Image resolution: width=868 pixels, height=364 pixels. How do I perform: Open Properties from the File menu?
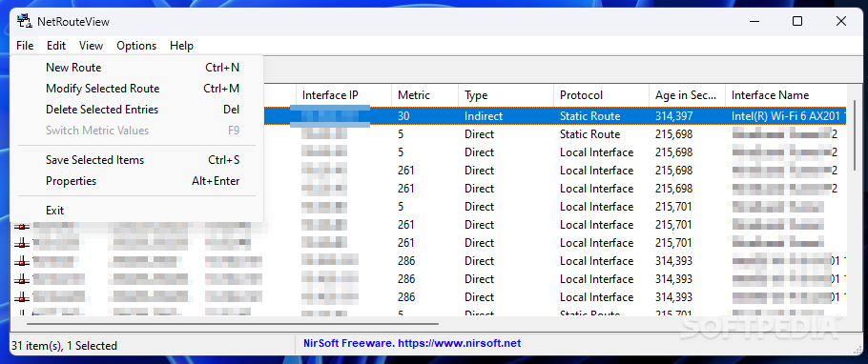click(136, 181)
